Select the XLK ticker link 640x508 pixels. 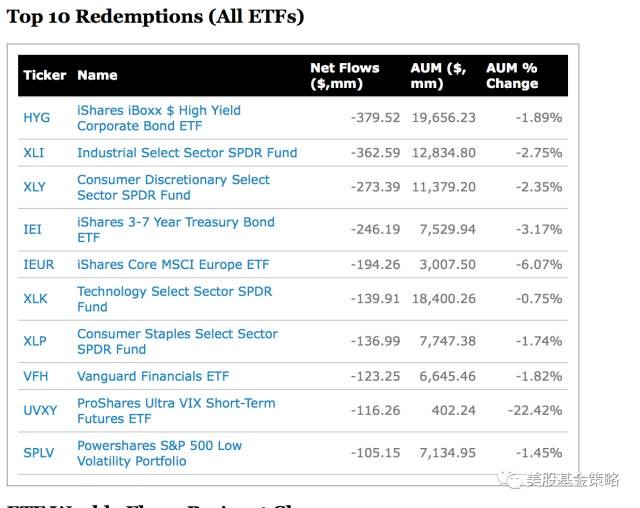click(x=35, y=299)
